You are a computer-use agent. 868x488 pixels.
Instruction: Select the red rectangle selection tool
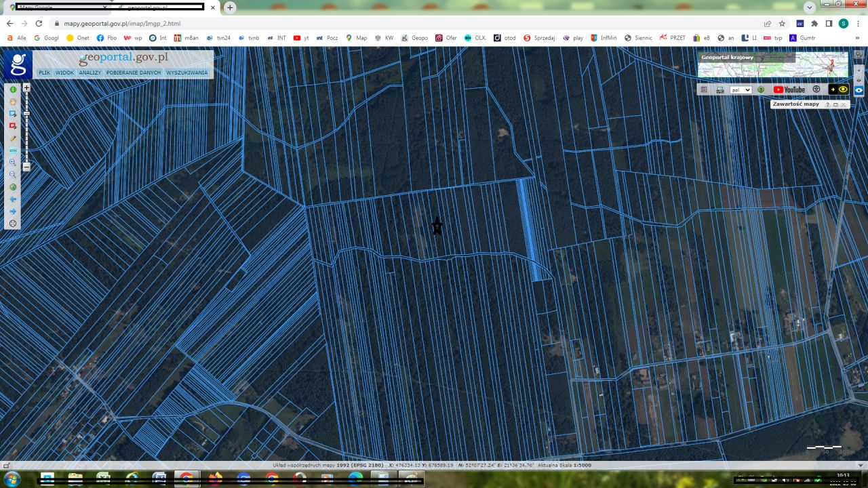click(13, 126)
